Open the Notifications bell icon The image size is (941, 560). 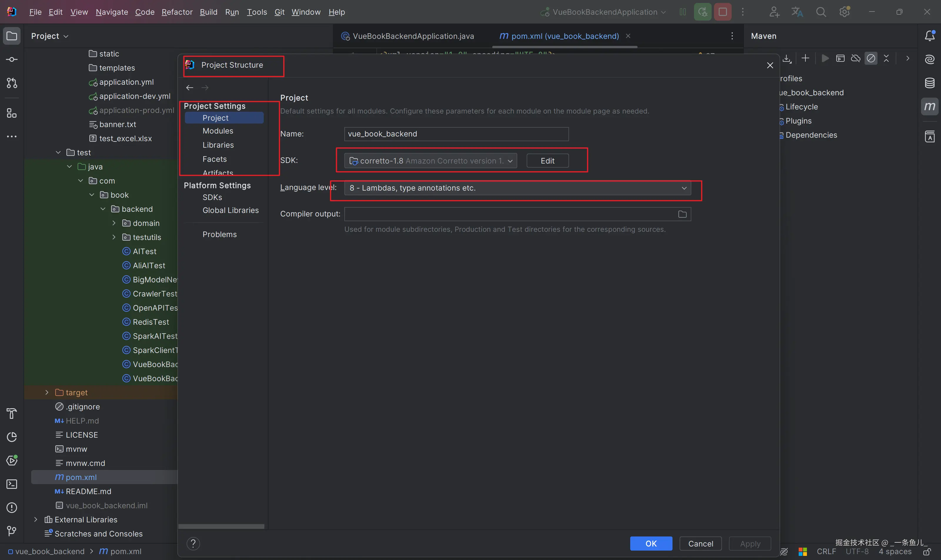click(929, 36)
